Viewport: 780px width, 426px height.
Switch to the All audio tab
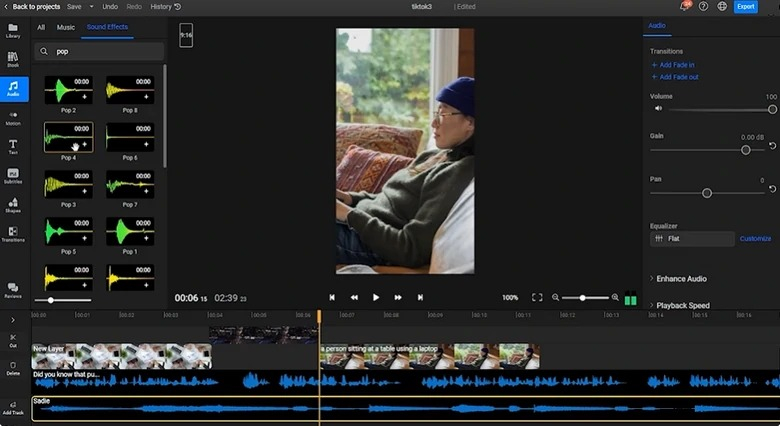[41, 27]
